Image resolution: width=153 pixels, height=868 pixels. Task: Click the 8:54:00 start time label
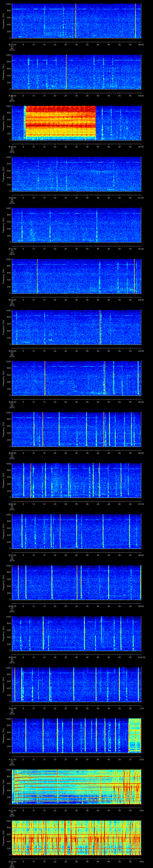(x=12, y=402)
